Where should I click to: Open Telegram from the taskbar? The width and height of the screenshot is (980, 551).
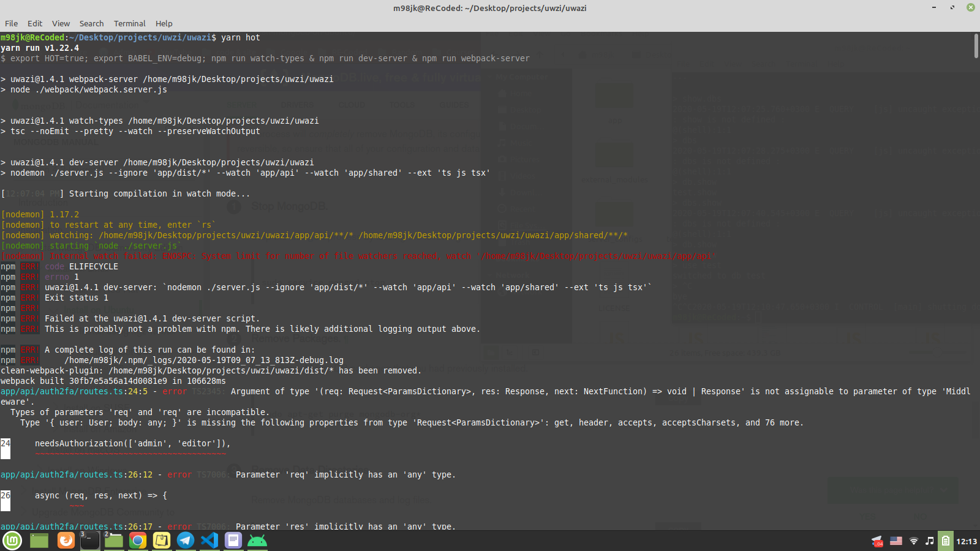pos(186,541)
